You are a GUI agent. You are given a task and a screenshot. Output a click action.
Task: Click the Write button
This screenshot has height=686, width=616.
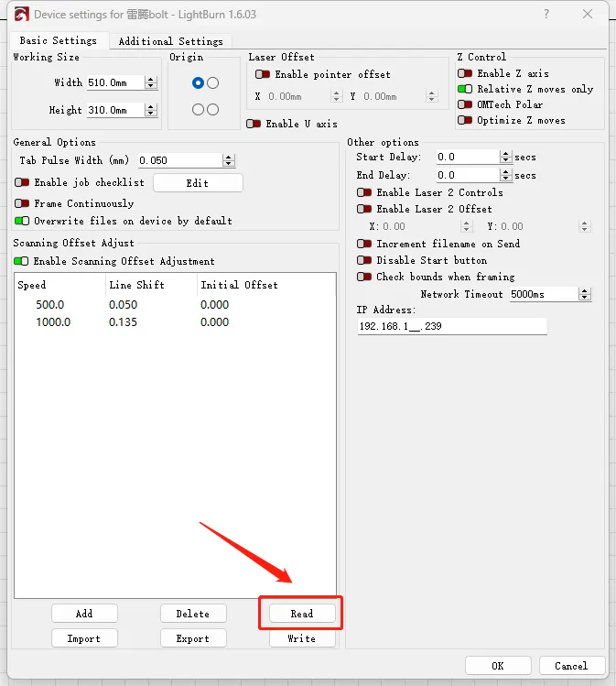pyautogui.click(x=302, y=638)
